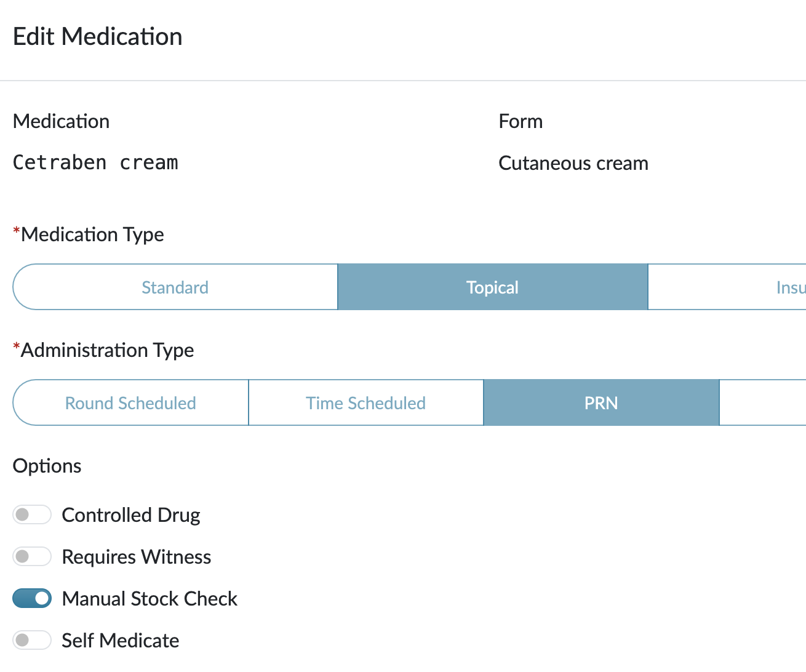
Task: Click the Edit Medication heading
Action: (98, 37)
